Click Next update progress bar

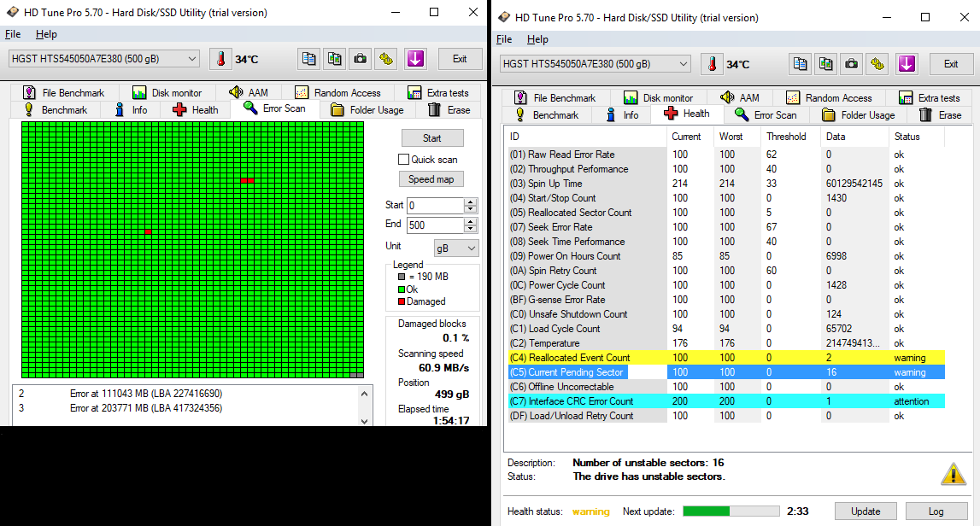(731, 511)
